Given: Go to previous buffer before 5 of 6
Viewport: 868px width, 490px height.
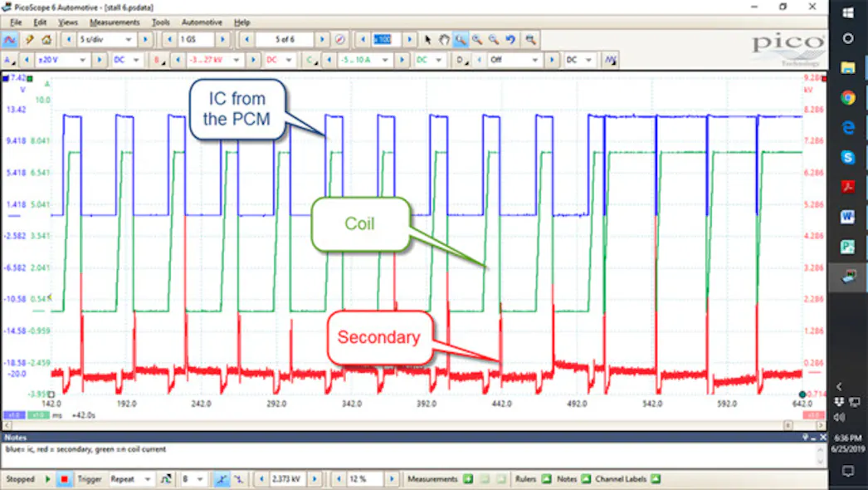Looking at the screenshot, I should (247, 40).
